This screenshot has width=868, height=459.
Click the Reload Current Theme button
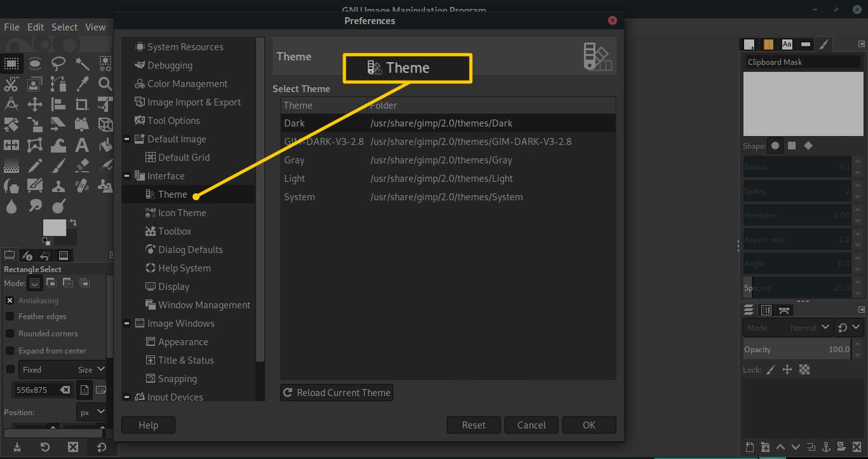[x=337, y=393]
